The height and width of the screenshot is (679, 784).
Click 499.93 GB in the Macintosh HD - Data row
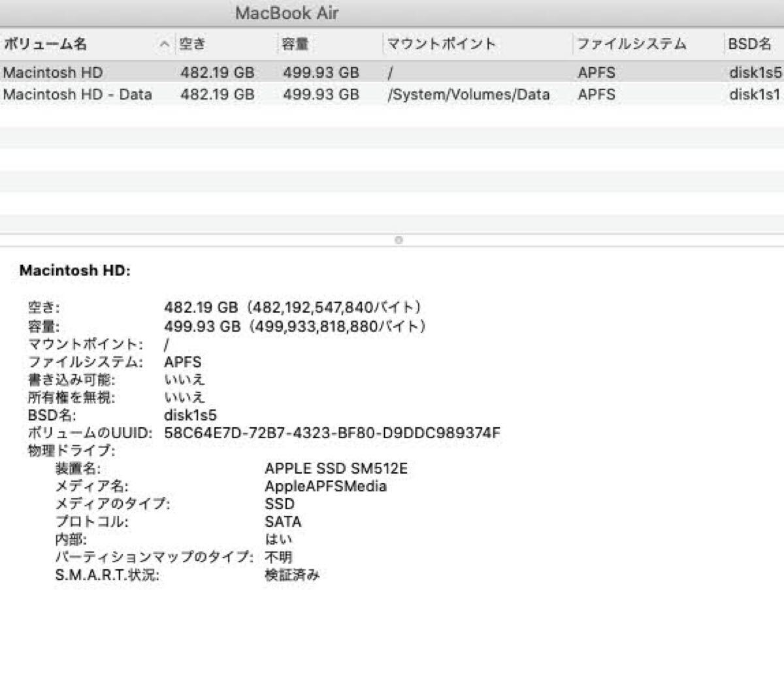[x=321, y=94]
